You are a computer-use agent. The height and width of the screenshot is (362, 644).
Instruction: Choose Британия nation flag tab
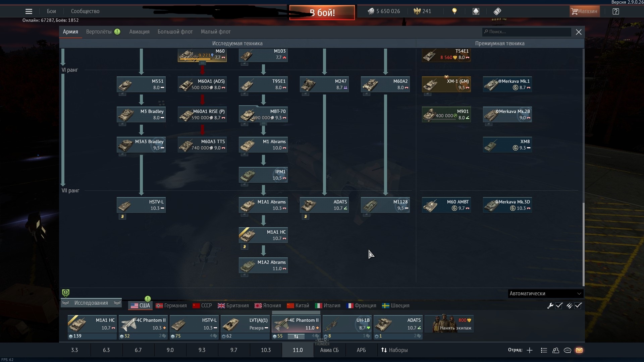[x=233, y=306]
